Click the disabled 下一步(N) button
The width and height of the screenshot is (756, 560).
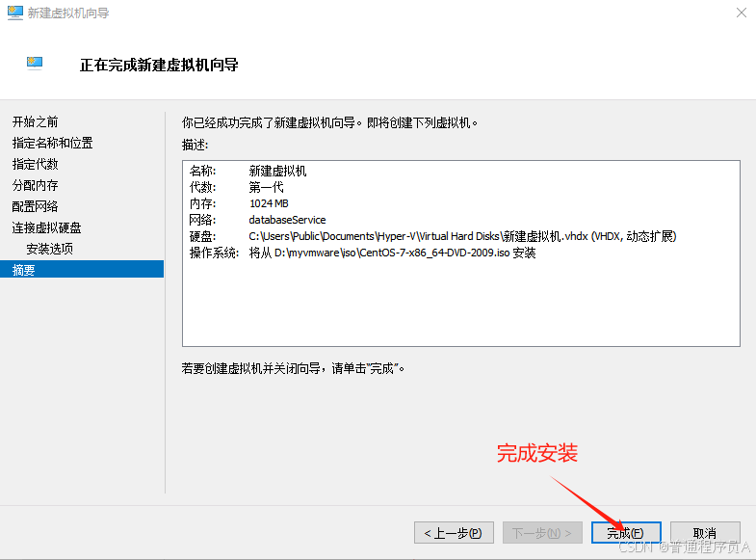pyautogui.click(x=542, y=532)
